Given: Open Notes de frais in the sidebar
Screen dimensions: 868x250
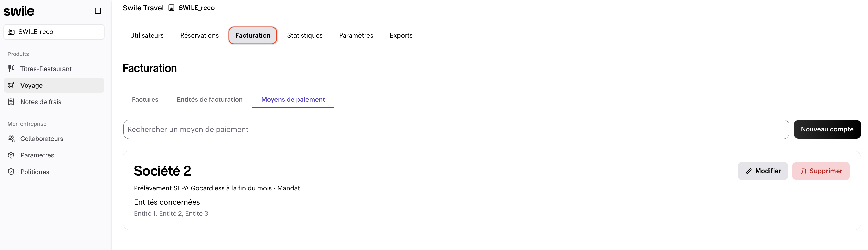Looking at the screenshot, I should [x=54, y=102].
